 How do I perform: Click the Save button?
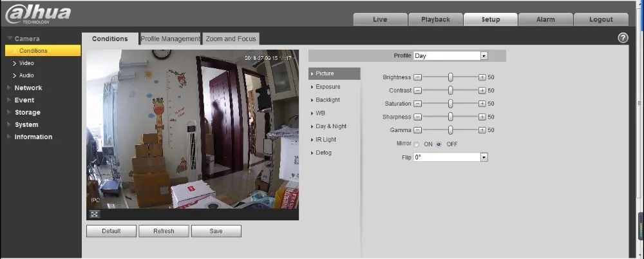tap(216, 231)
